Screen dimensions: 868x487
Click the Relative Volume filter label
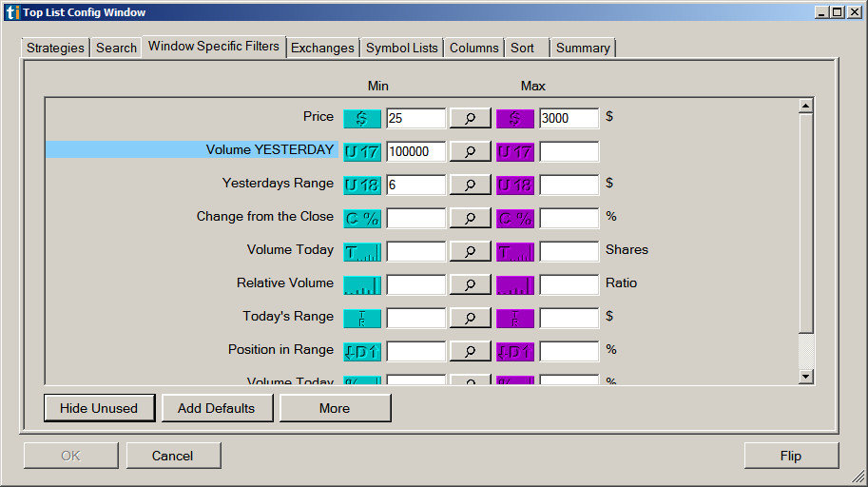click(x=285, y=282)
